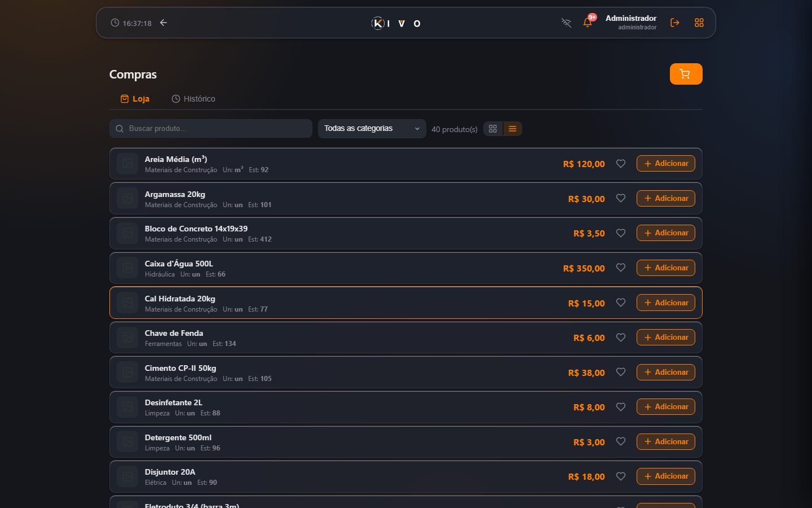Add Caixa d'Água 500L to cart
The height and width of the screenshot is (508, 812).
(x=666, y=268)
